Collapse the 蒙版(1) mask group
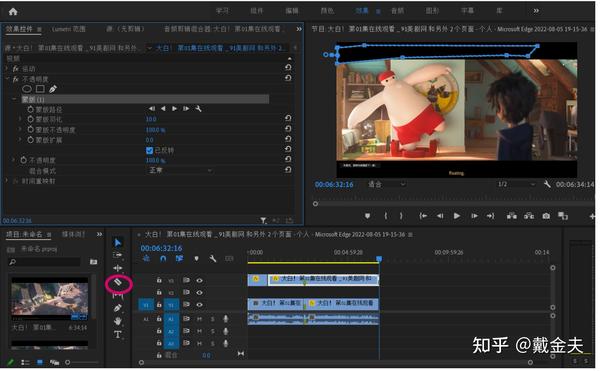The height and width of the screenshot is (371, 600). [x=15, y=99]
